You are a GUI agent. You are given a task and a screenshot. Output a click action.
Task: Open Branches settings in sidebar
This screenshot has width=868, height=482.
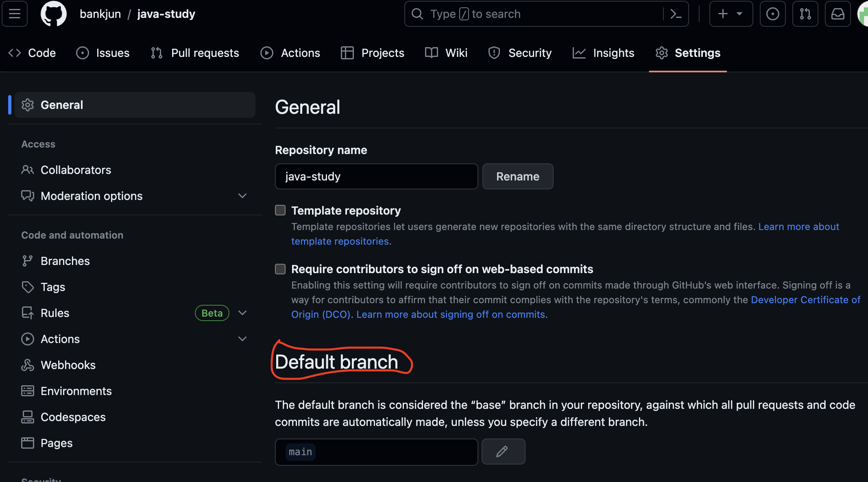65,261
